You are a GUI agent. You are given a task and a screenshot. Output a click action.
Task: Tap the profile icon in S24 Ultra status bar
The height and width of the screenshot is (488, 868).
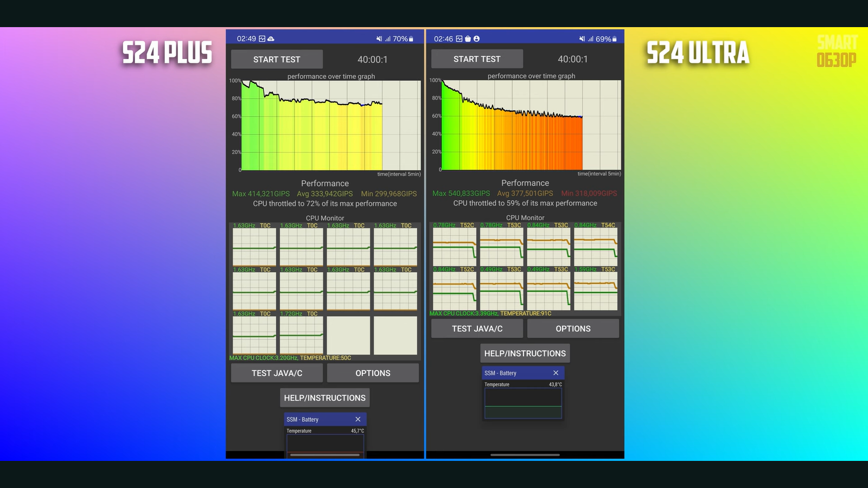tap(476, 39)
